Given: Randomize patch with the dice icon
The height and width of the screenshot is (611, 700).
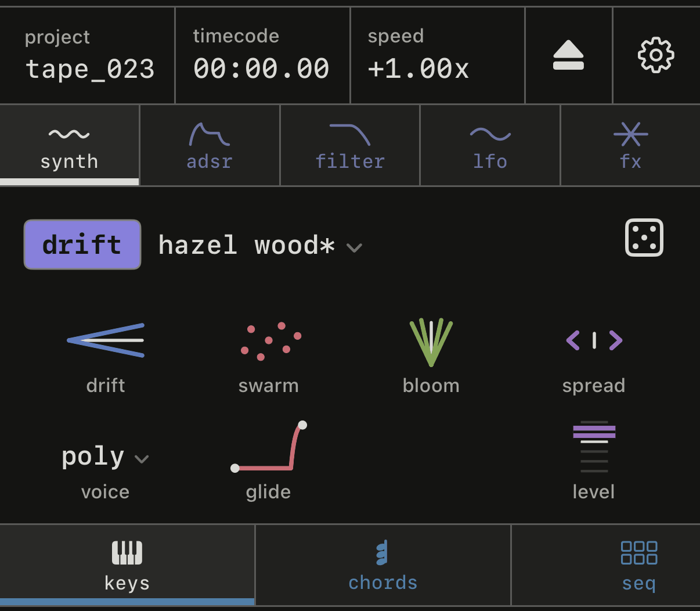Looking at the screenshot, I should pyautogui.click(x=644, y=238).
